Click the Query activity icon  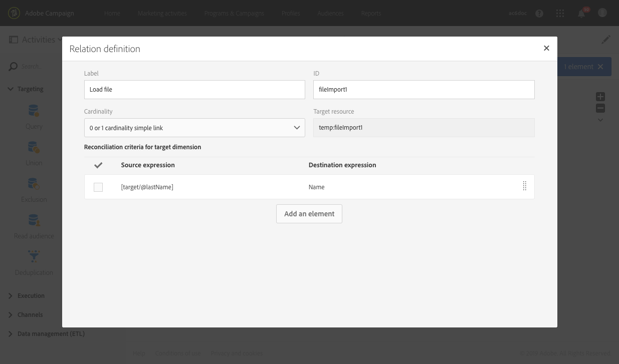click(x=34, y=111)
